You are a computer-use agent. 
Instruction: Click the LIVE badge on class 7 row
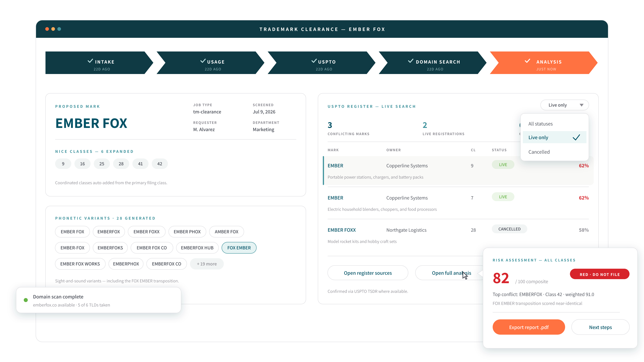pos(503,197)
